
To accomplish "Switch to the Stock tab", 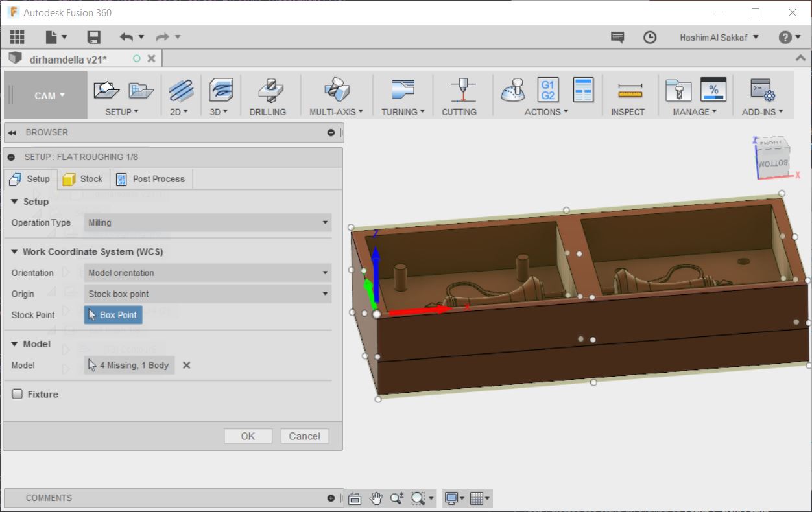I will click(x=84, y=179).
